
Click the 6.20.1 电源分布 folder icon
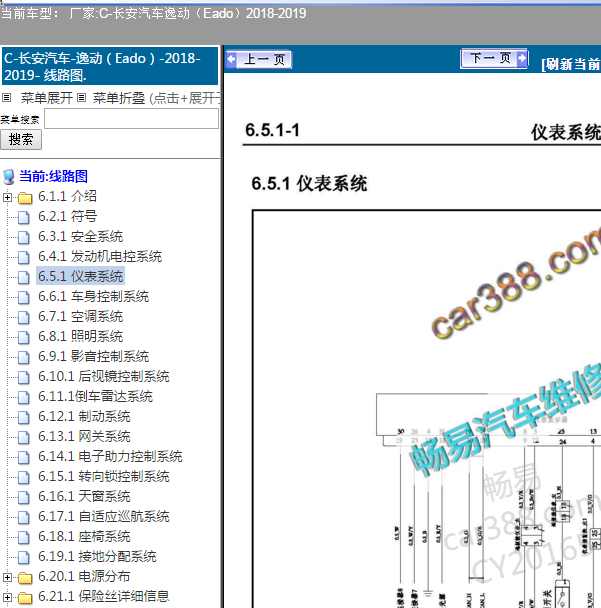[x=25, y=578]
